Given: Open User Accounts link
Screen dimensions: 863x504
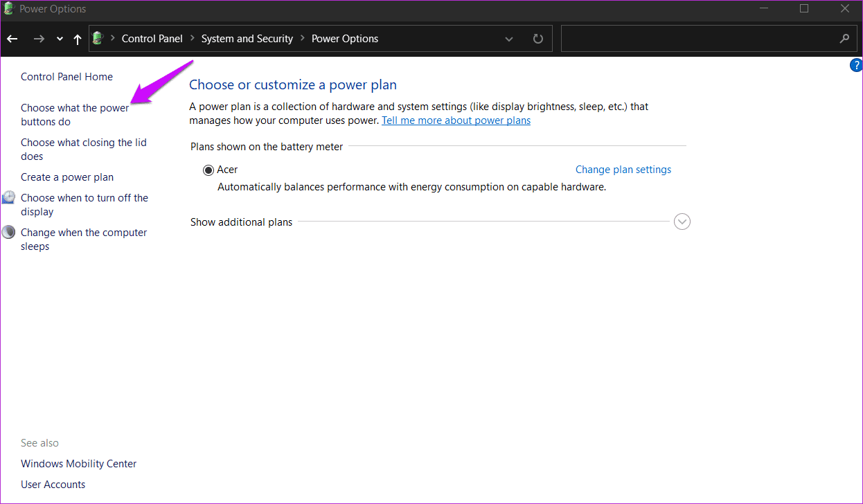Looking at the screenshot, I should point(53,485).
